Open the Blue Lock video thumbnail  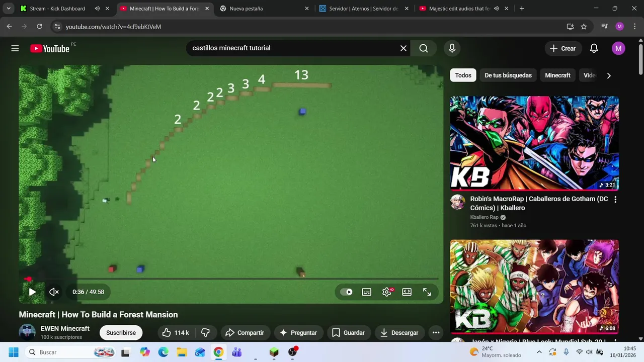click(534, 286)
